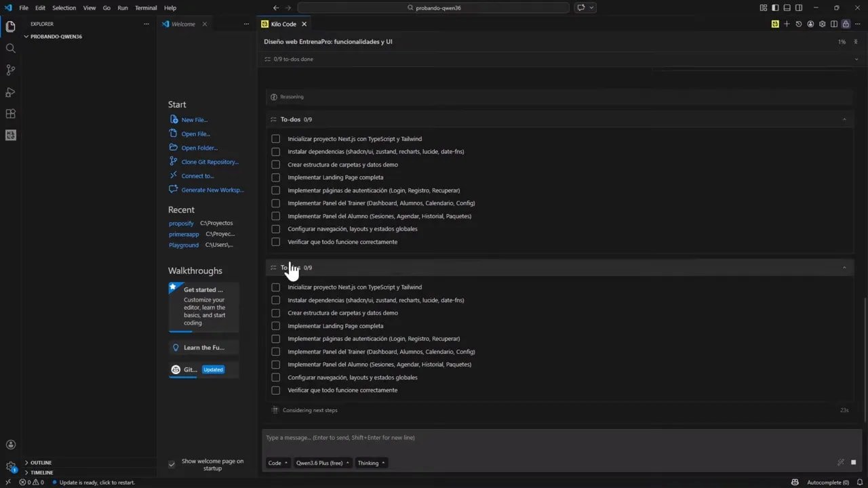Collapse PROBANDO-QWEN36 folder in Explorer
The height and width of the screenshot is (488, 868).
(x=56, y=37)
